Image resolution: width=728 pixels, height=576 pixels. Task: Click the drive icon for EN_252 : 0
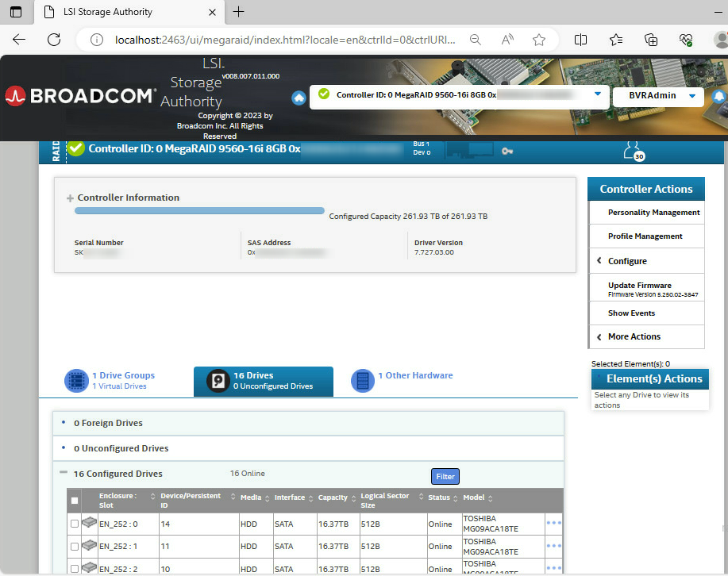(88, 523)
